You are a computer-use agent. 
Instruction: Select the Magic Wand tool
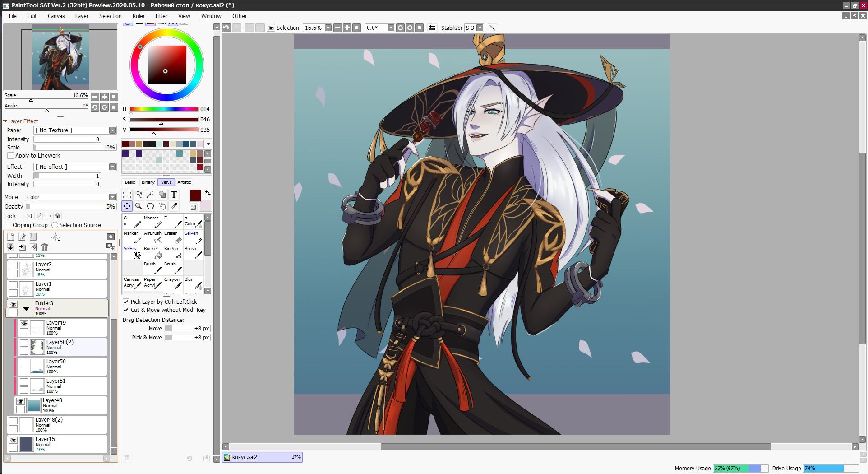(150, 195)
